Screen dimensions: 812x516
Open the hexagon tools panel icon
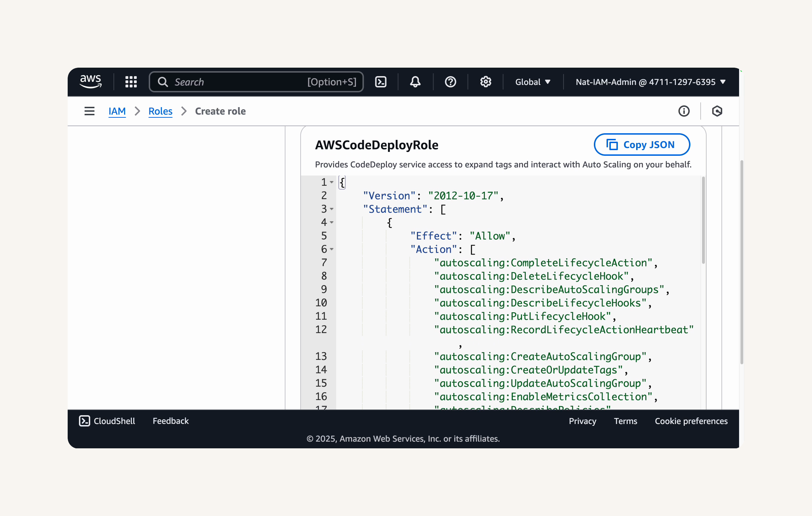coord(717,111)
